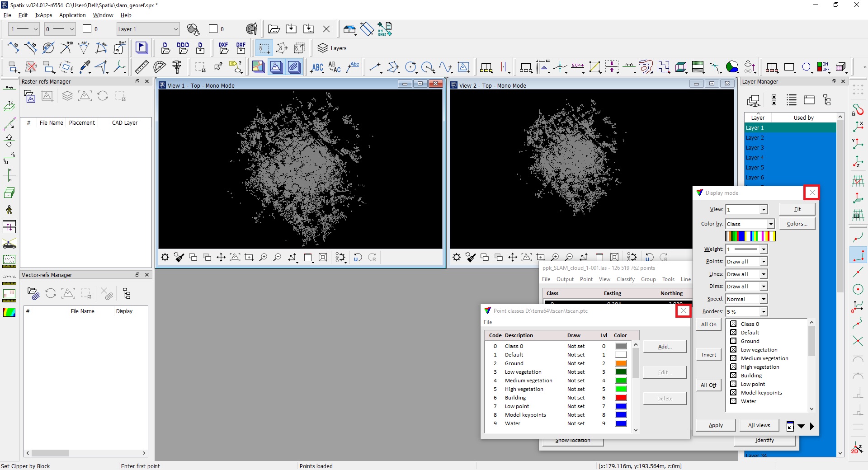
Task: Uncheck the Ground class in Display mode
Action: click(733, 341)
